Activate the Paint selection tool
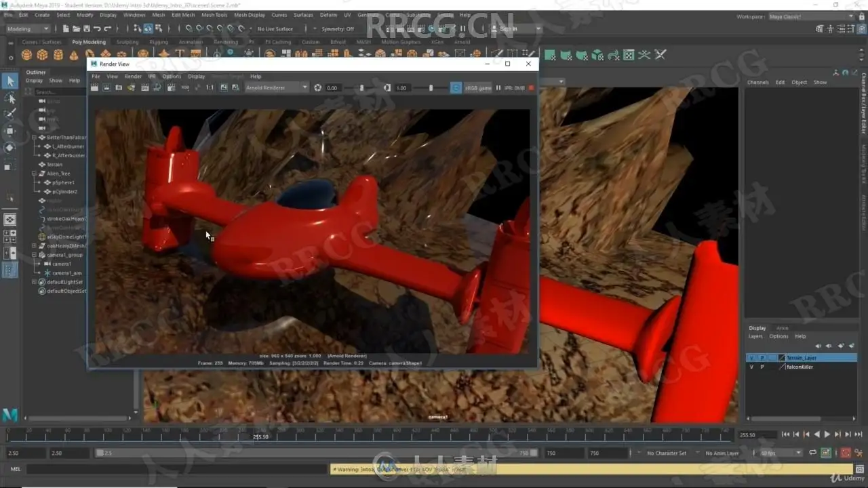This screenshot has width=868, height=488. (10, 114)
